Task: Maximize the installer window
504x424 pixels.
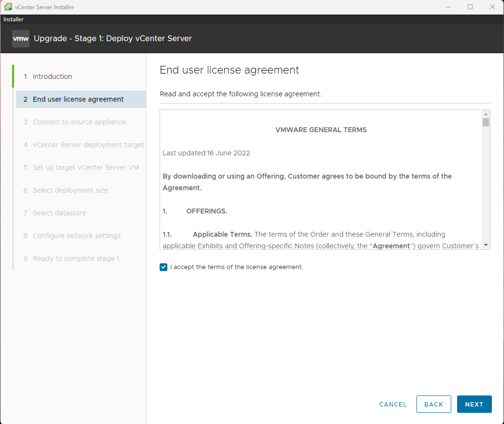Action: pos(470,7)
